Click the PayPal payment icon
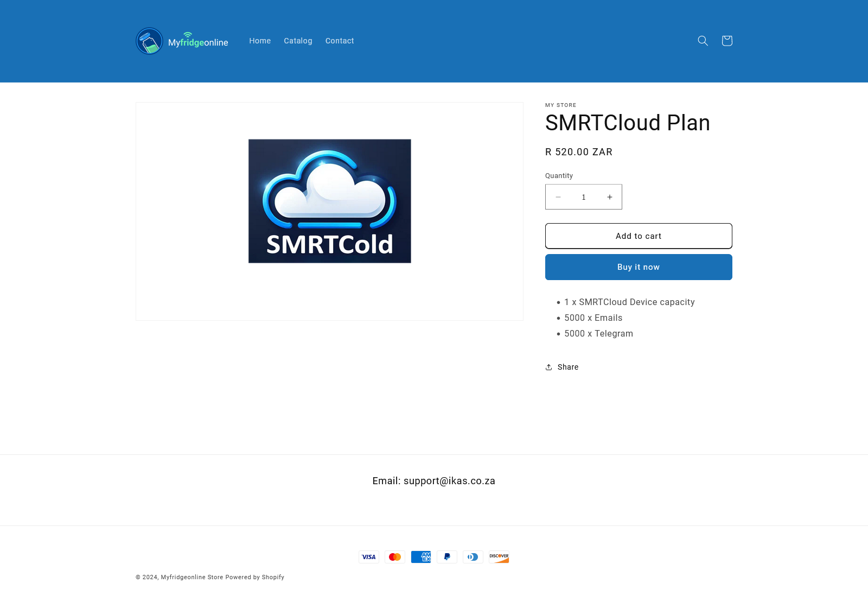The height and width of the screenshot is (602, 868). pos(447,557)
